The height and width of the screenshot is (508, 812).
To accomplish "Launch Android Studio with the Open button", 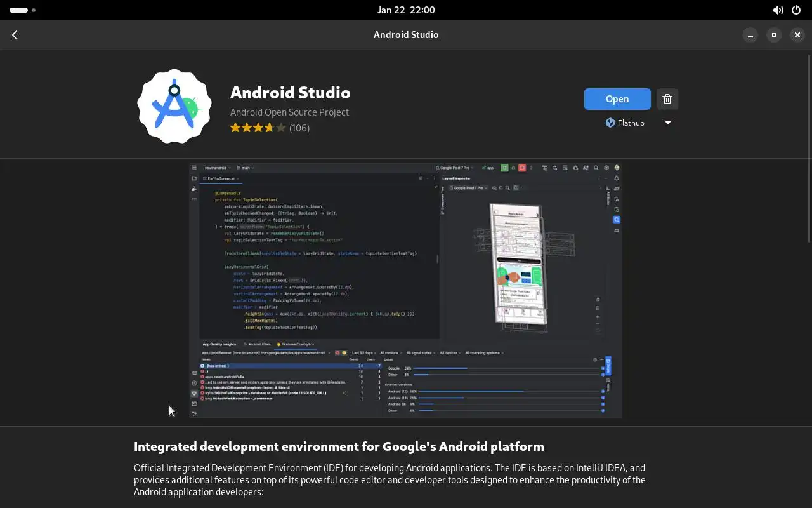I will click(x=617, y=99).
